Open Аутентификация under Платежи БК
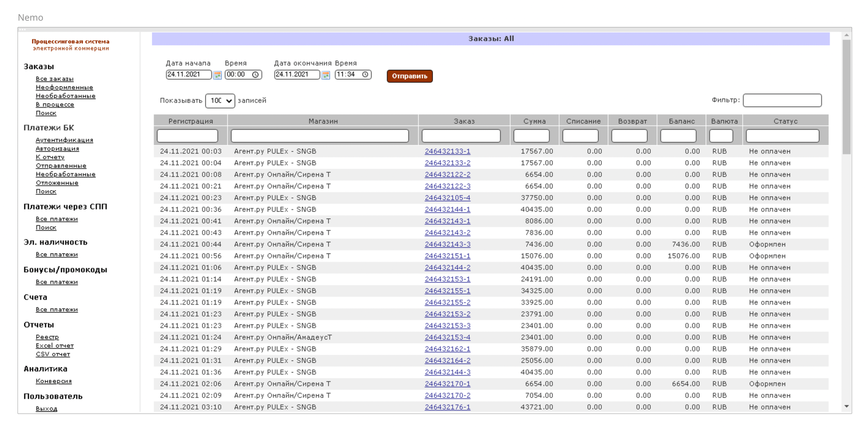The width and height of the screenshot is (868, 427). click(x=64, y=140)
